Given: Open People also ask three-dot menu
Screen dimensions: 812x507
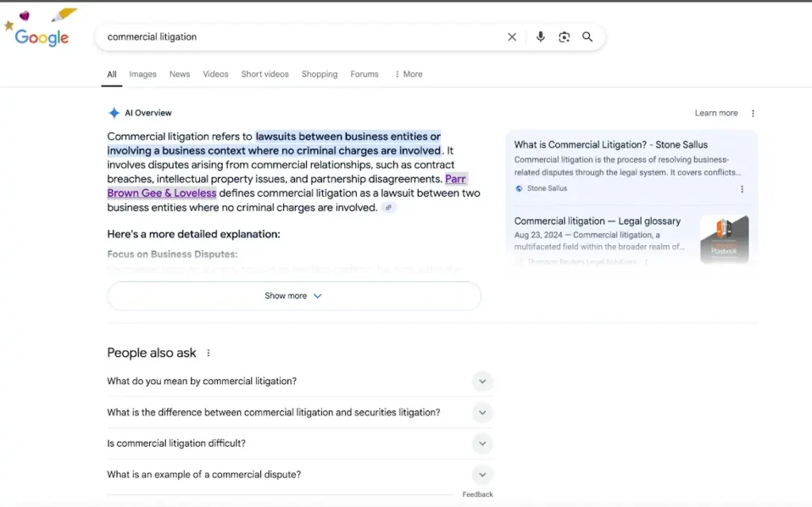Looking at the screenshot, I should pos(209,353).
